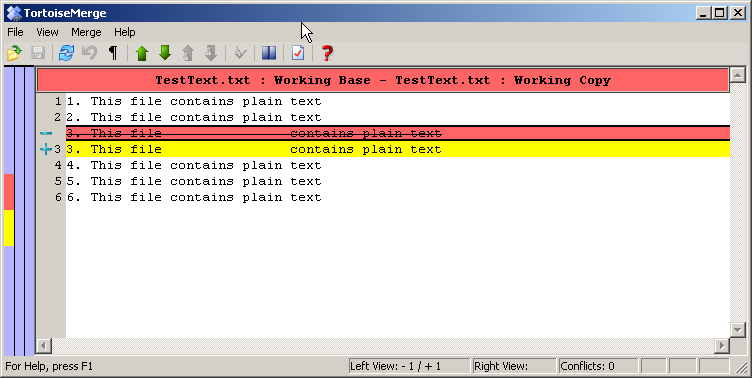Click the next conflict gray down arrow

coord(211,53)
